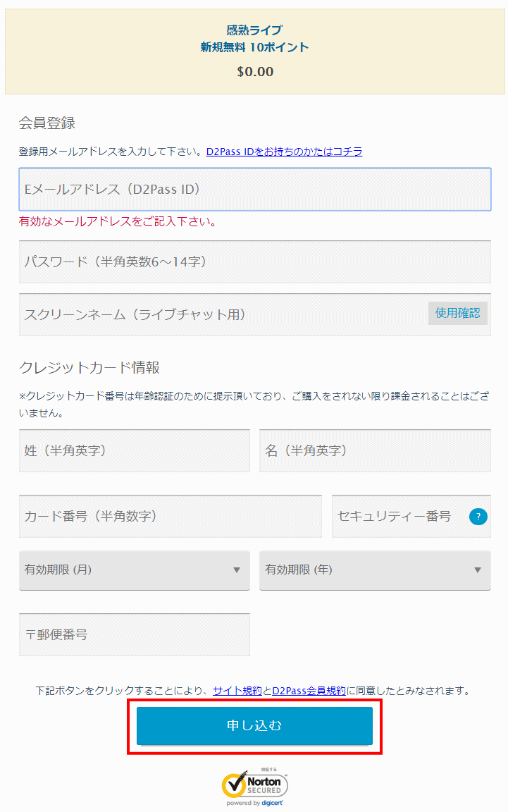Click the 姓 (半角英字) last name field
This screenshot has width=508, height=812.
pyautogui.click(x=135, y=450)
